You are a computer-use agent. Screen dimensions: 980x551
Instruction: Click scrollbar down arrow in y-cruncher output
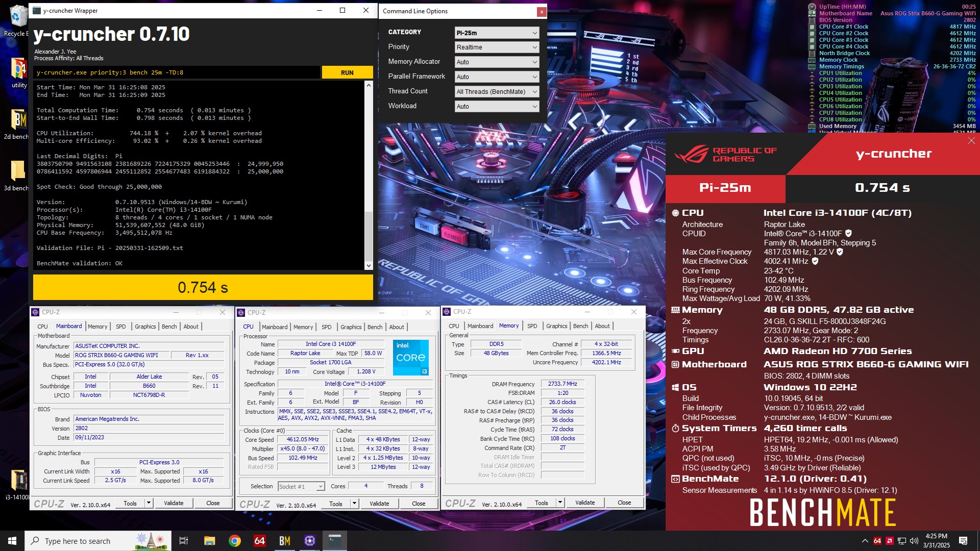(369, 266)
